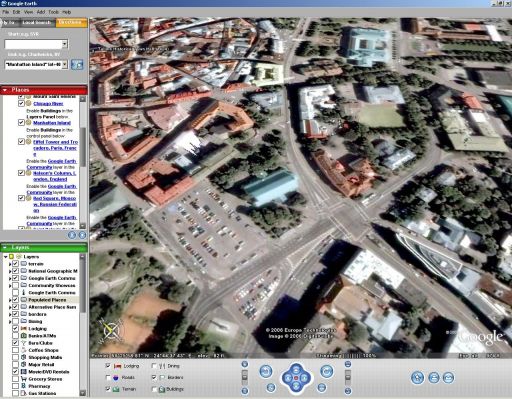Collapse the Layers panel header arrow
Viewport: 512px width, 399px height.
(x=5, y=248)
